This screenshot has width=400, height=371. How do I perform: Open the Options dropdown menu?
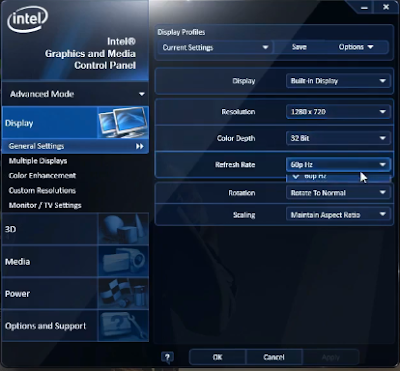(x=356, y=47)
